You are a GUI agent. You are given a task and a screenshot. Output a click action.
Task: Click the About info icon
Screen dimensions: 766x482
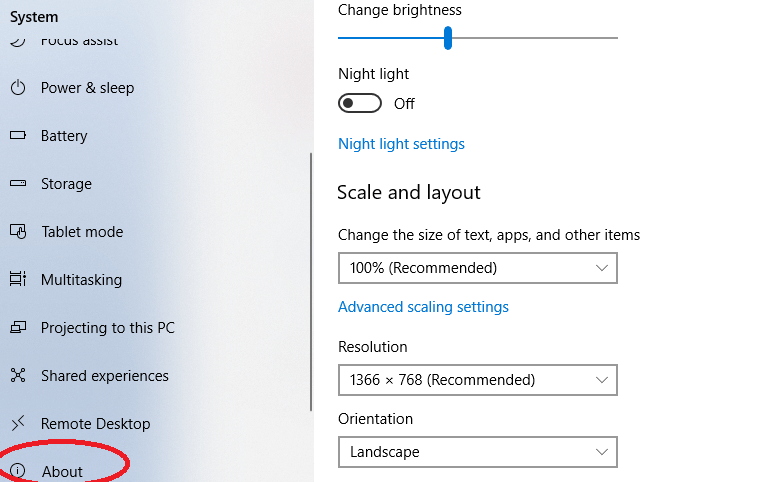coord(18,471)
